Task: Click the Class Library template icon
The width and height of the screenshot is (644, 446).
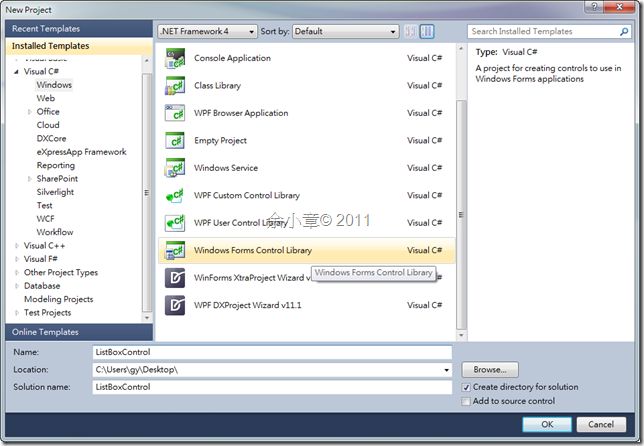Action: coord(175,85)
